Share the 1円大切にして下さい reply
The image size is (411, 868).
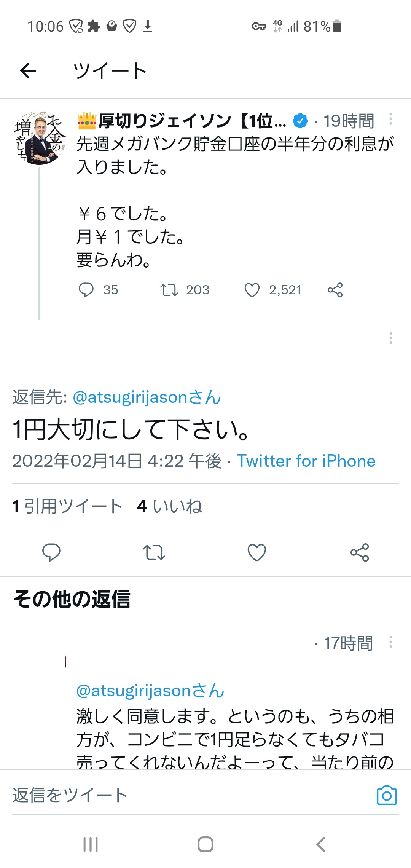[360, 552]
